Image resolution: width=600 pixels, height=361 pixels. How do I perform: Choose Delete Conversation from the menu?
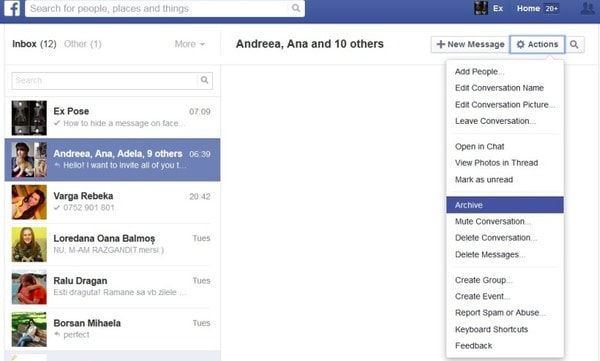pyautogui.click(x=496, y=238)
